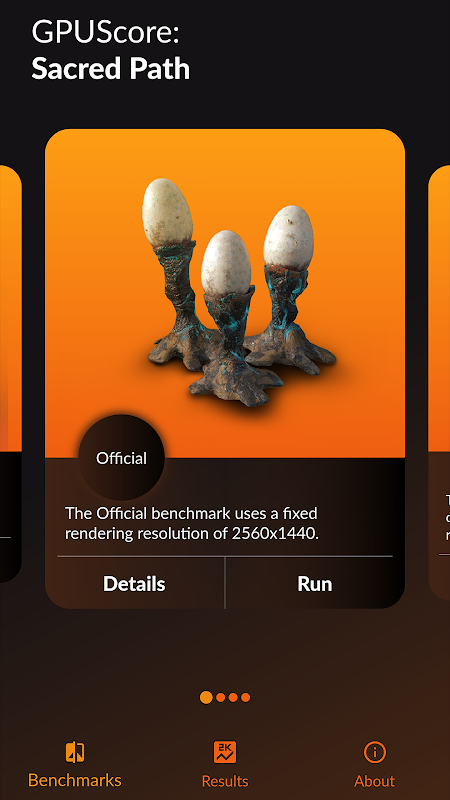Tap the eggs on claws artwork
This screenshot has width=450, height=800.
point(238,294)
